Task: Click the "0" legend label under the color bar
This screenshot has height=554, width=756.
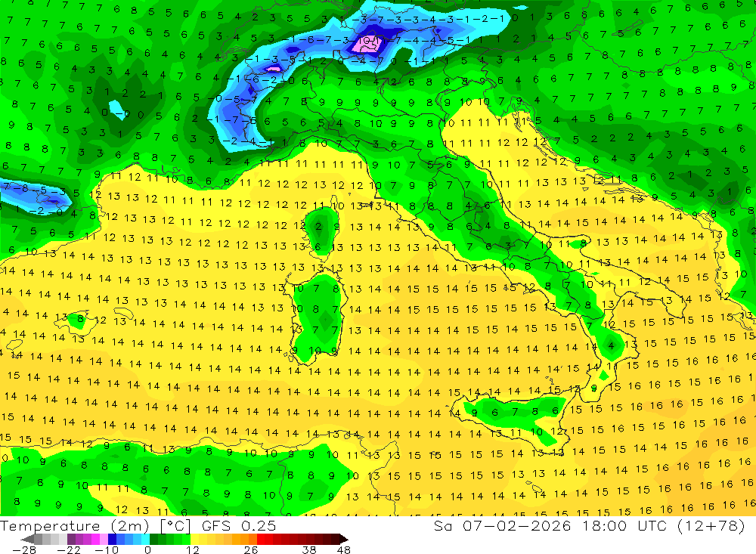Action: pyautogui.click(x=147, y=550)
